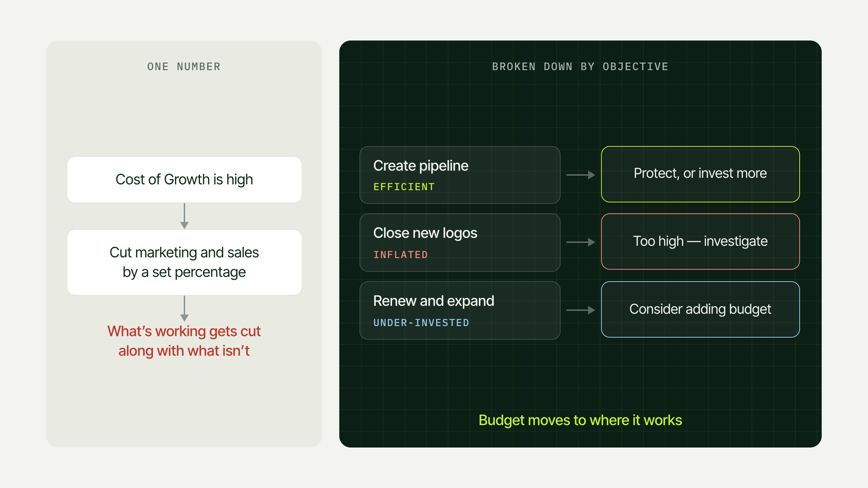Screen dimensions: 868x488
Task: Select the Cost of Growth is high box
Action: point(184,180)
